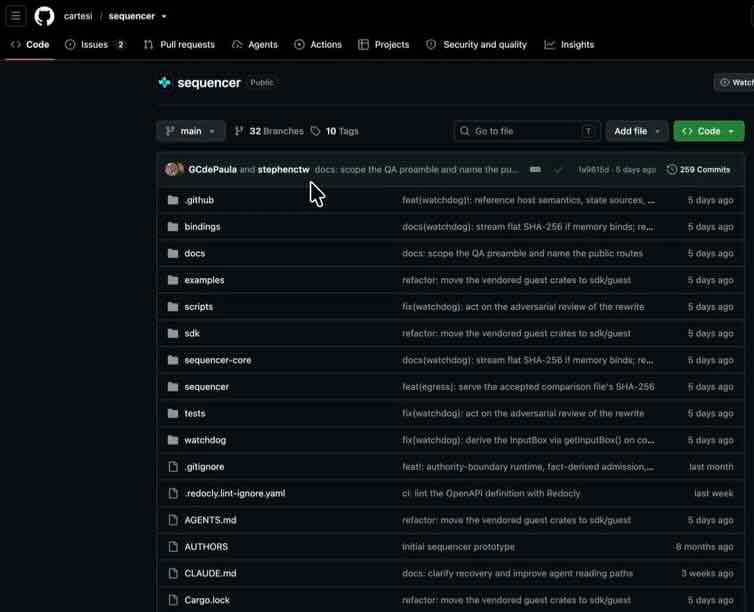Open the Pull requests tab
This screenshot has width=754, height=612.
click(179, 45)
